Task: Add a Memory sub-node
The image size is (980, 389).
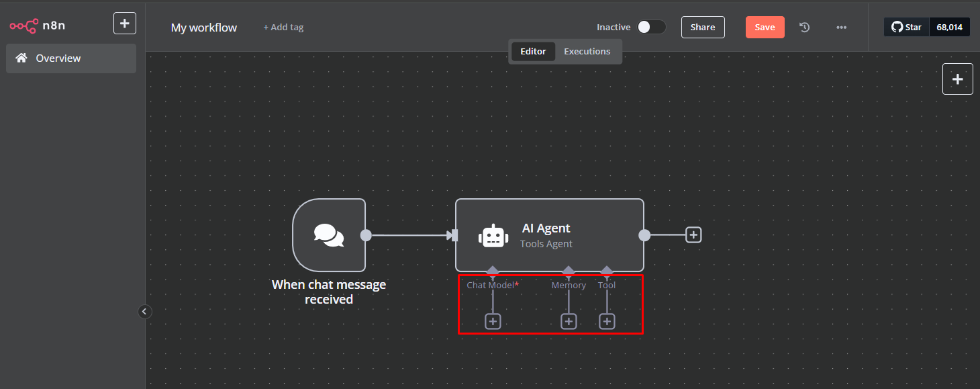Action: [568, 321]
